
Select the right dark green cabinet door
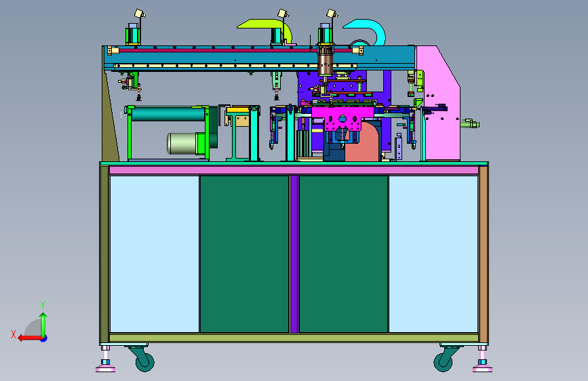(x=343, y=254)
